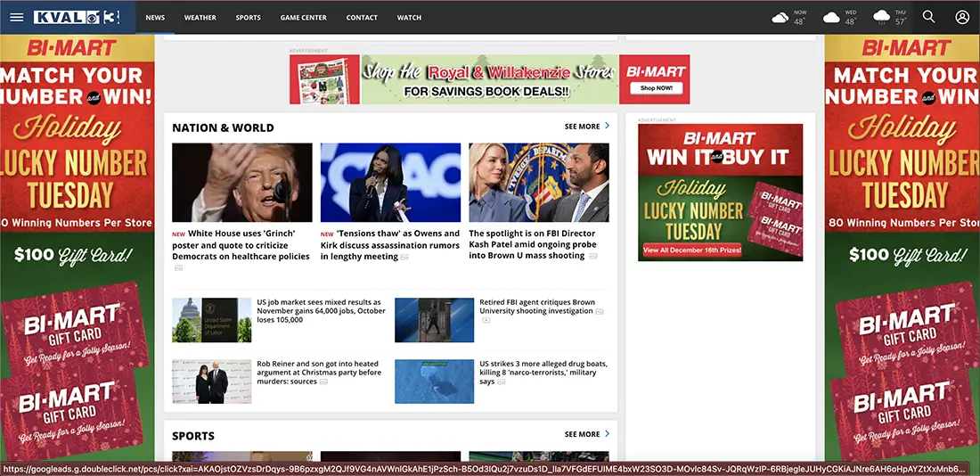The width and height of the screenshot is (980, 476).
Task: Click Bi-Mart Shop NOW! banner button
Action: point(655,88)
